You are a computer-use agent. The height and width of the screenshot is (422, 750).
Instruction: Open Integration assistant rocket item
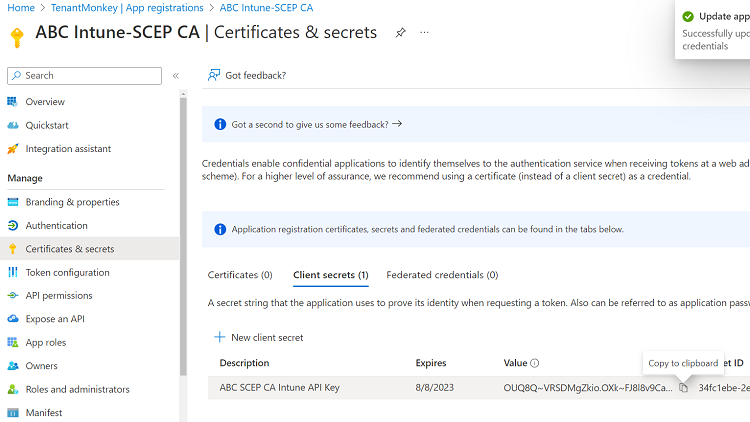(68, 149)
